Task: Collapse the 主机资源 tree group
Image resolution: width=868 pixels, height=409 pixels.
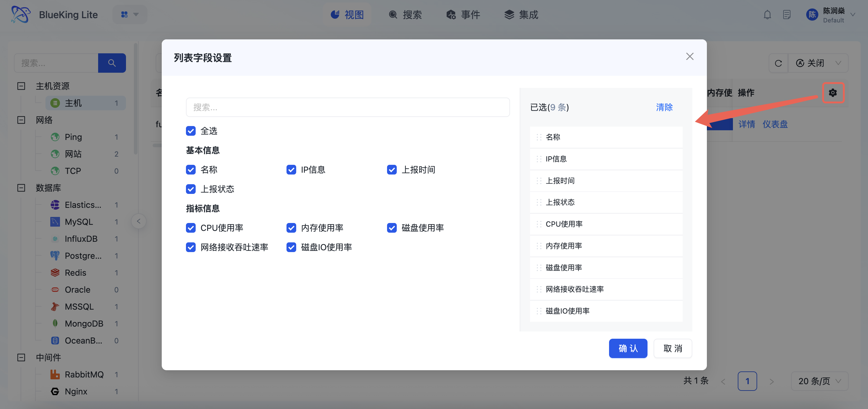Action: [x=21, y=86]
